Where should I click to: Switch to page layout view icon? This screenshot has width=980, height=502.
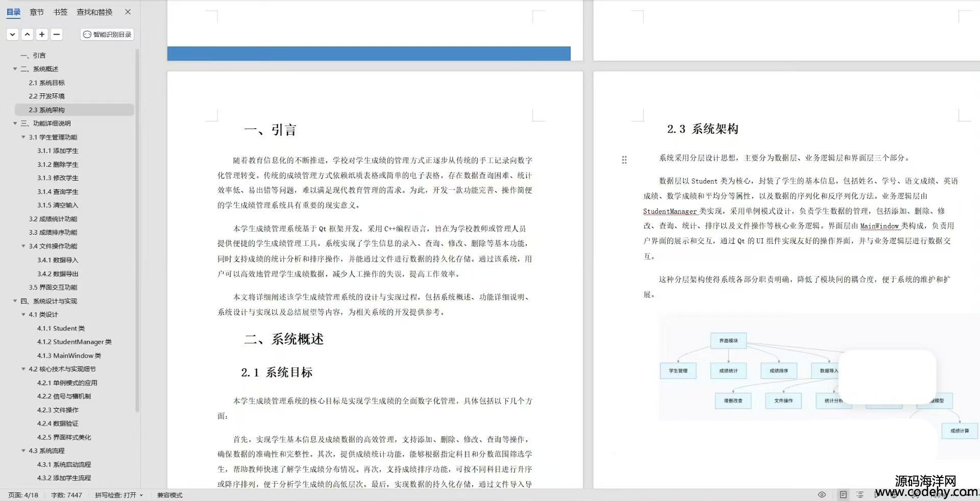pos(843,494)
